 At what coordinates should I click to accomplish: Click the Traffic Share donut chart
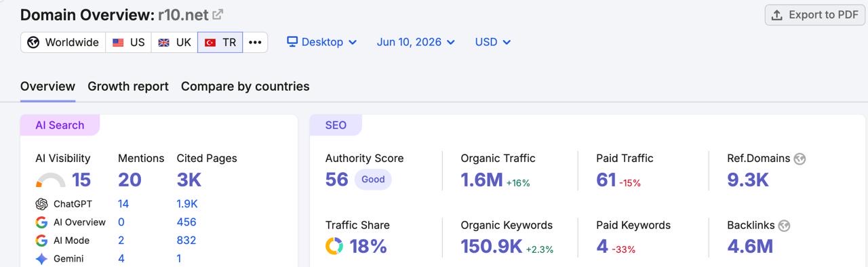coord(334,246)
